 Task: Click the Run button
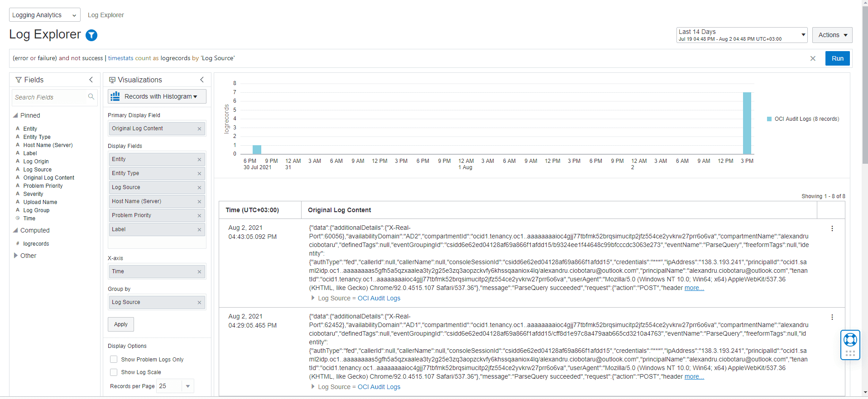point(837,58)
